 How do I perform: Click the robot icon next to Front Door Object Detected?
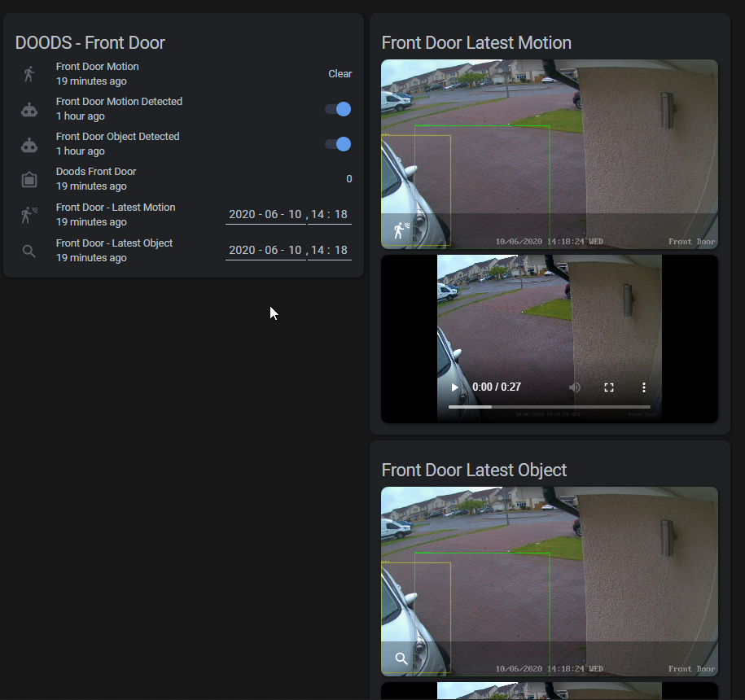coord(28,144)
